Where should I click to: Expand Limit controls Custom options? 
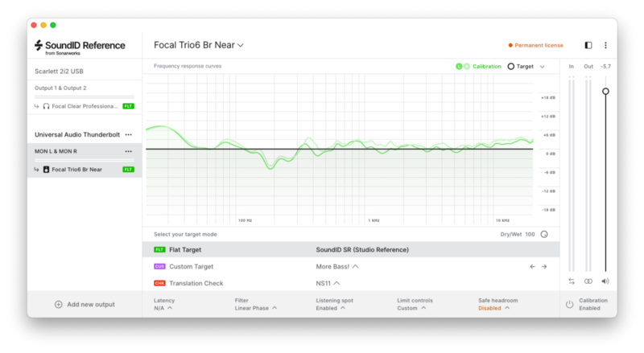(x=415, y=305)
